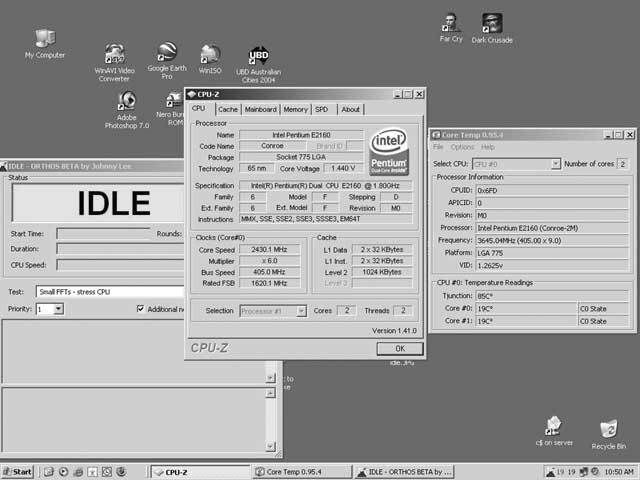Open the Help menu in Core Temp
This screenshot has height=480, width=640.
(487, 147)
